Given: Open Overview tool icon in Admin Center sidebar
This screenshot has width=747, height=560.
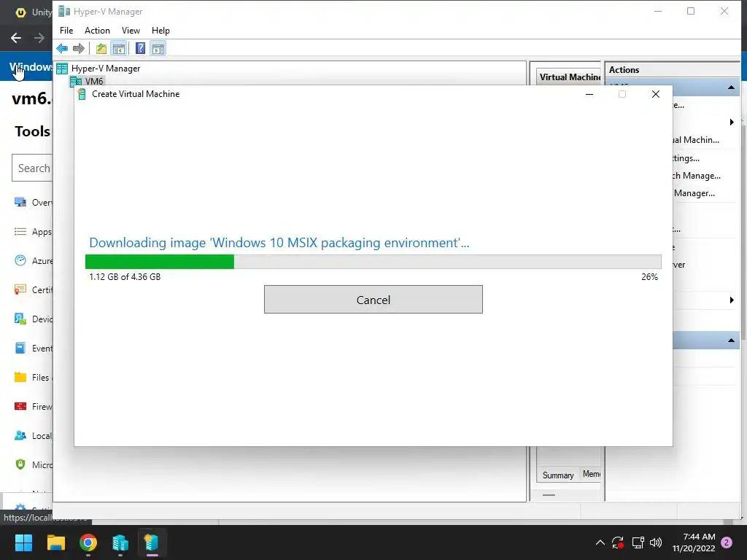Looking at the screenshot, I should (x=20, y=203).
